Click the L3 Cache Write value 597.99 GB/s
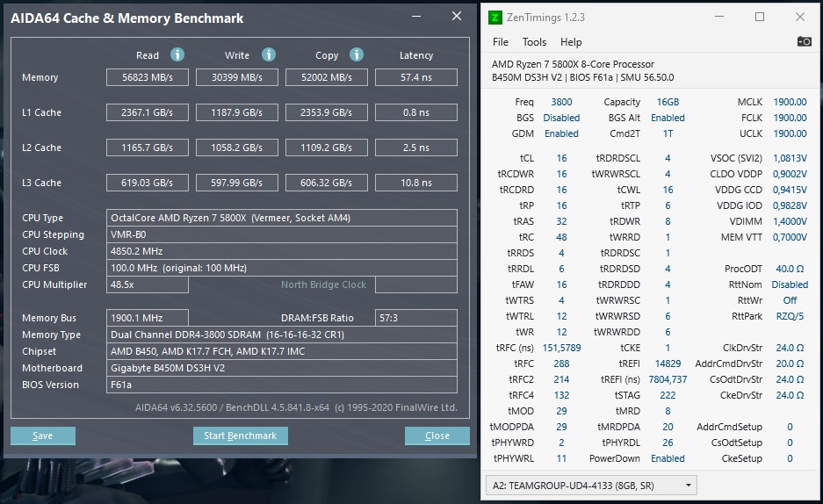Screen dimensions: 823x504 point(237,183)
